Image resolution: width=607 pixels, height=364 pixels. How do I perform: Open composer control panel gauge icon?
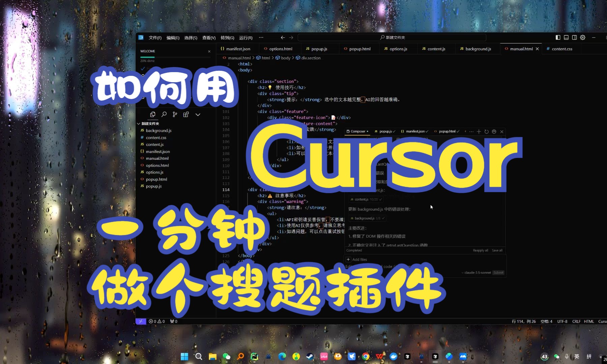pyautogui.click(x=494, y=131)
